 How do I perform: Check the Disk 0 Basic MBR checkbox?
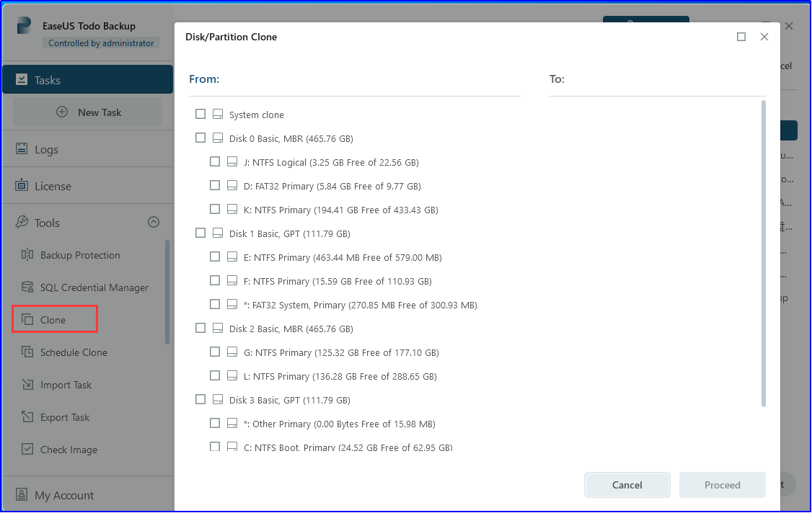(199, 138)
